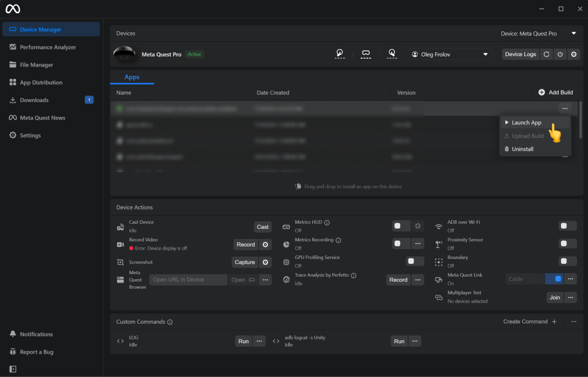This screenshot has height=377, width=588.
Task: Open Multiplayer Test more options
Action: [570, 297]
